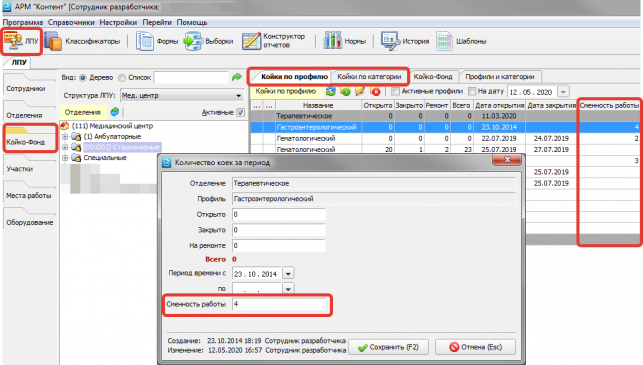Screen dimensions: 643x365
Task: Open the 'по' end date picker
Action: pos(288,289)
